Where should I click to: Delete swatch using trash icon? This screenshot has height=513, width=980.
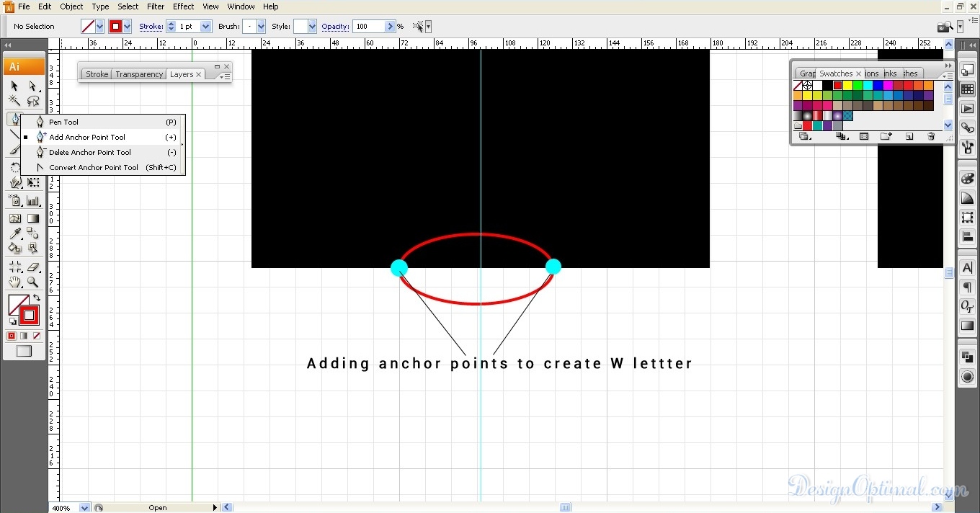pos(931,136)
